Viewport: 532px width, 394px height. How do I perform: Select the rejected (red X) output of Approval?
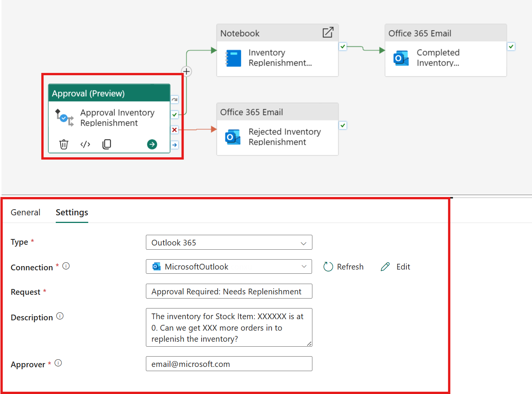click(x=175, y=130)
